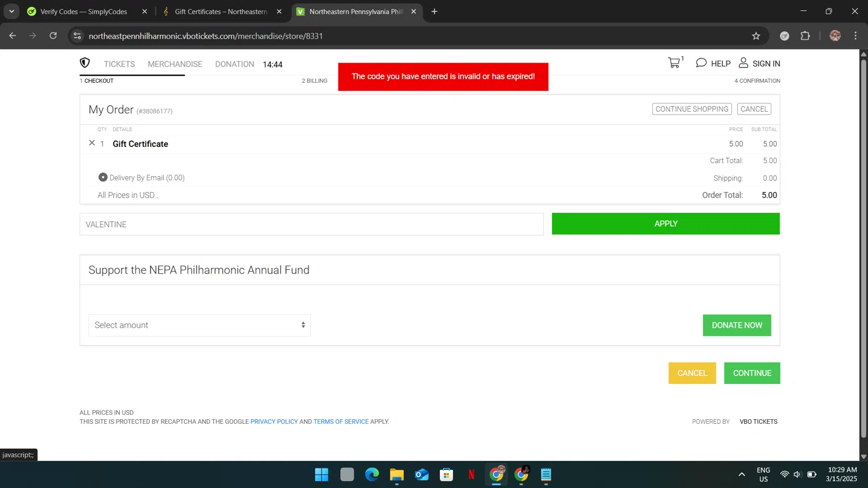
Task: Click the green CONTINUE button
Action: [x=752, y=373]
